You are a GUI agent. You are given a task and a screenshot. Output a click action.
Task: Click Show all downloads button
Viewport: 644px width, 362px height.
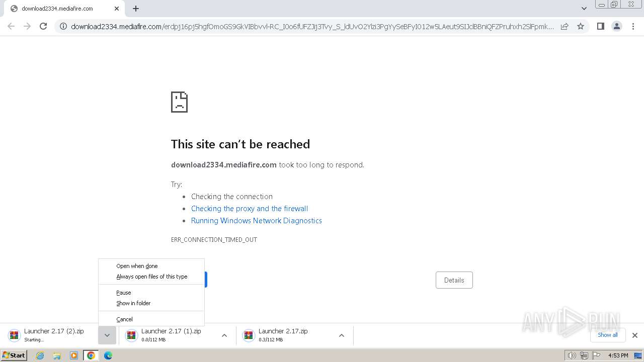608,335
